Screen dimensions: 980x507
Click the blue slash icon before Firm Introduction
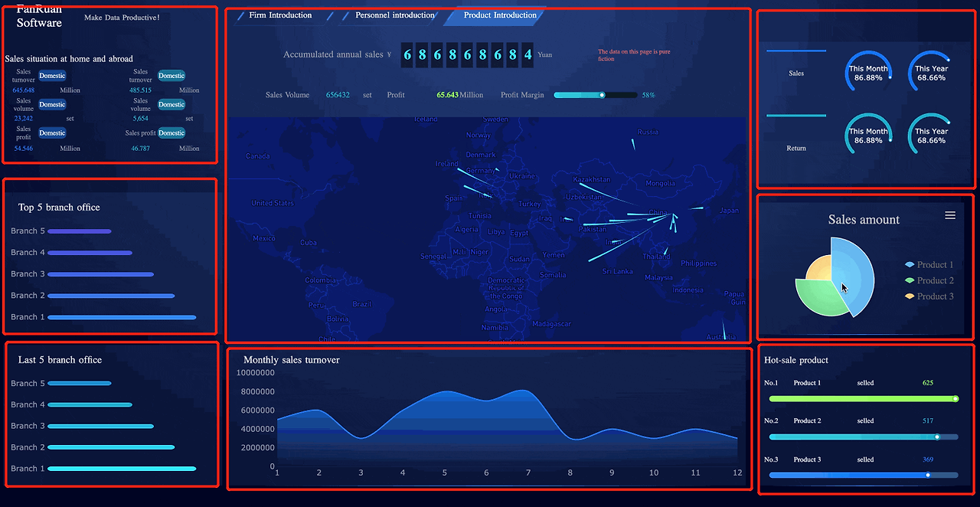[x=241, y=15]
